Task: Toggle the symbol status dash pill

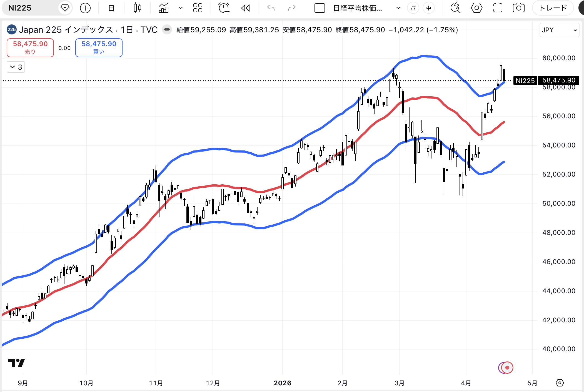Action: 167,29
